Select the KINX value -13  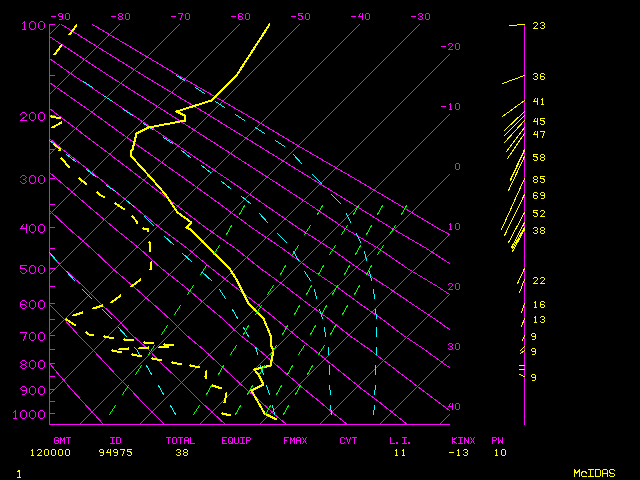[x=459, y=452]
